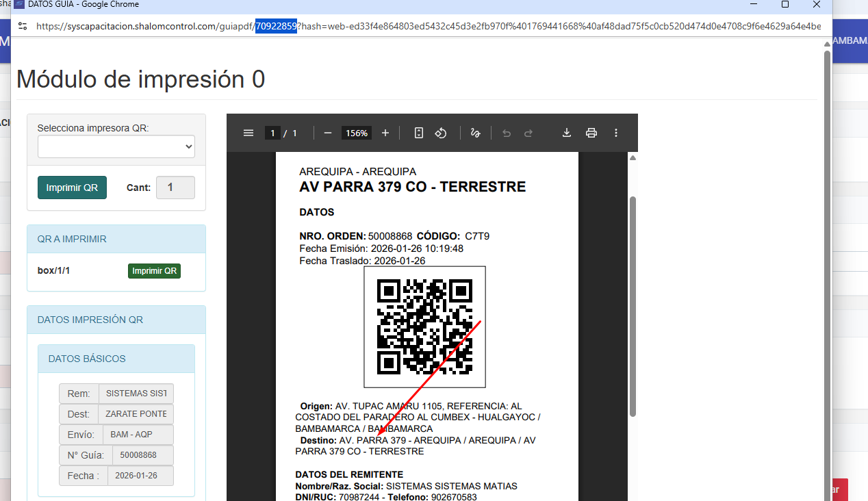Open the PDF viewer sidebar menu
Viewport: 868px width, 501px height.
pyautogui.click(x=248, y=133)
